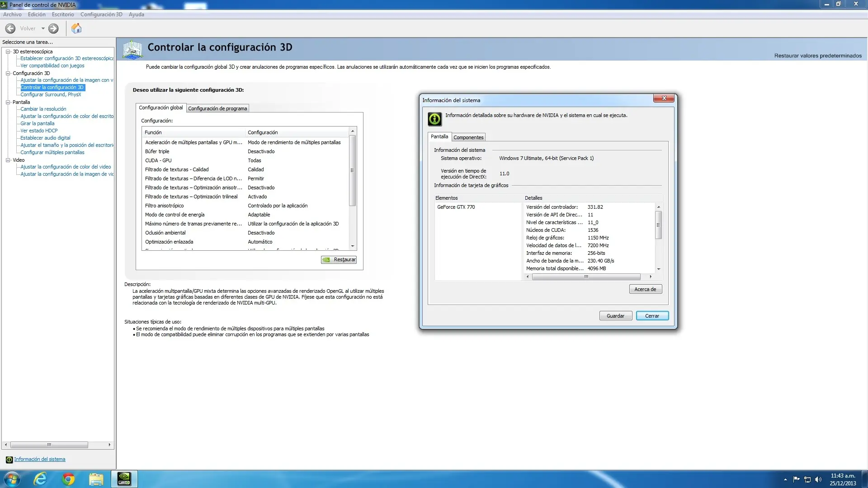Collapse the Pantalla tree node

coord(8,102)
